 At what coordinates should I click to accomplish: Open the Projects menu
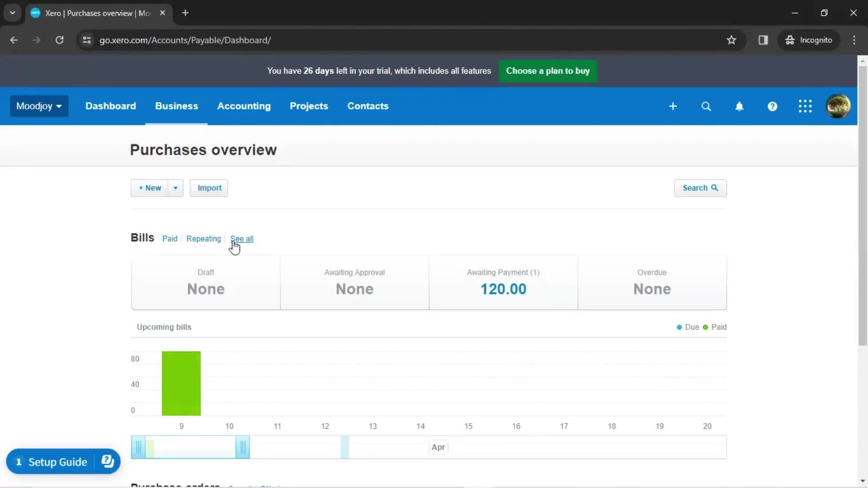(x=309, y=106)
